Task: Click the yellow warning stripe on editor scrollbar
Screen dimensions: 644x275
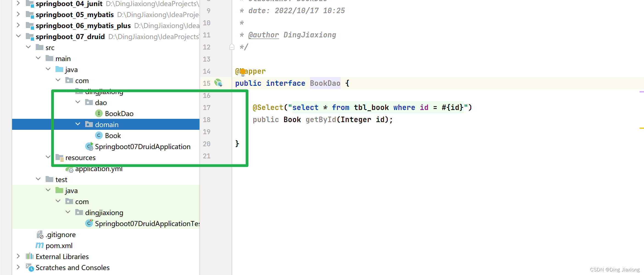Action: (x=642, y=128)
